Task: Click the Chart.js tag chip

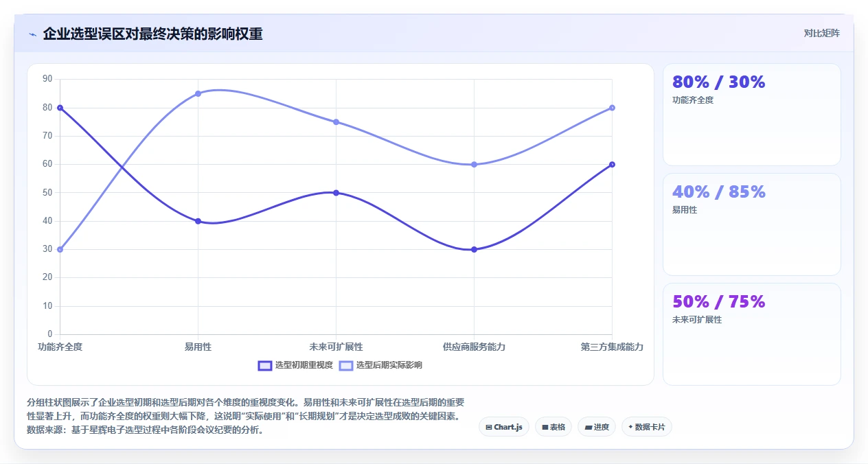Action: [x=504, y=427]
